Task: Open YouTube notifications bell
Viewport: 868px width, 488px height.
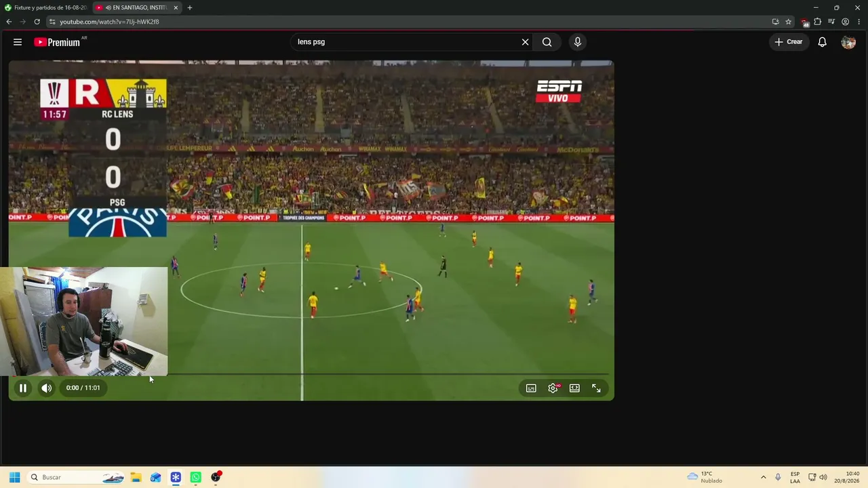Action: click(x=822, y=42)
